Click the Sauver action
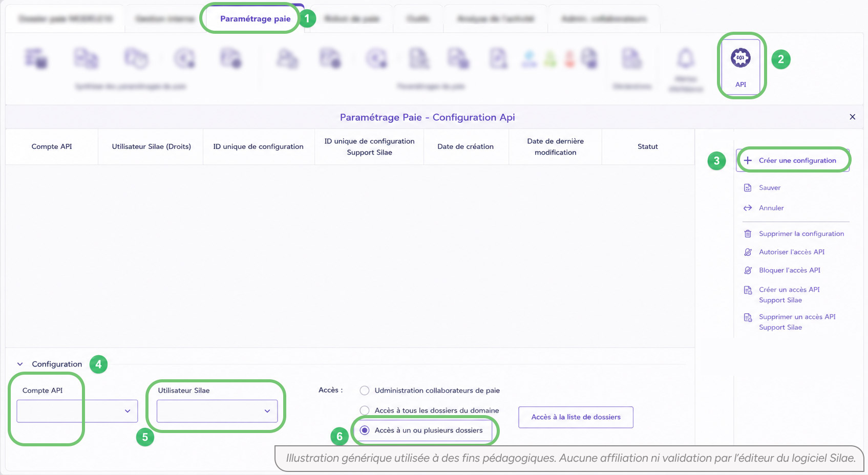Viewport: 868px width, 475px height. coord(762,188)
